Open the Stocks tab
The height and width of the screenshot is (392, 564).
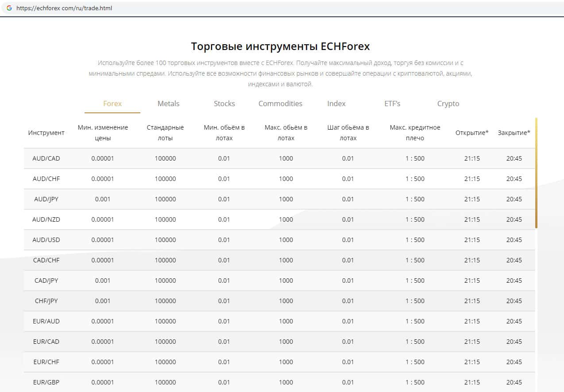coord(224,104)
